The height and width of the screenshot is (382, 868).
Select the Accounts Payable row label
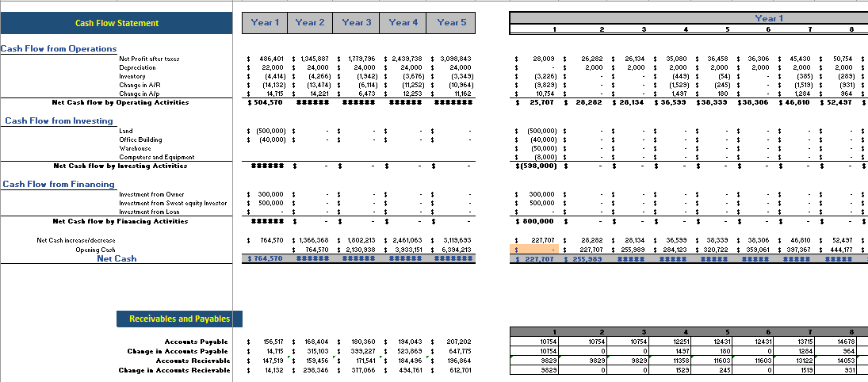(x=196, y=342)
